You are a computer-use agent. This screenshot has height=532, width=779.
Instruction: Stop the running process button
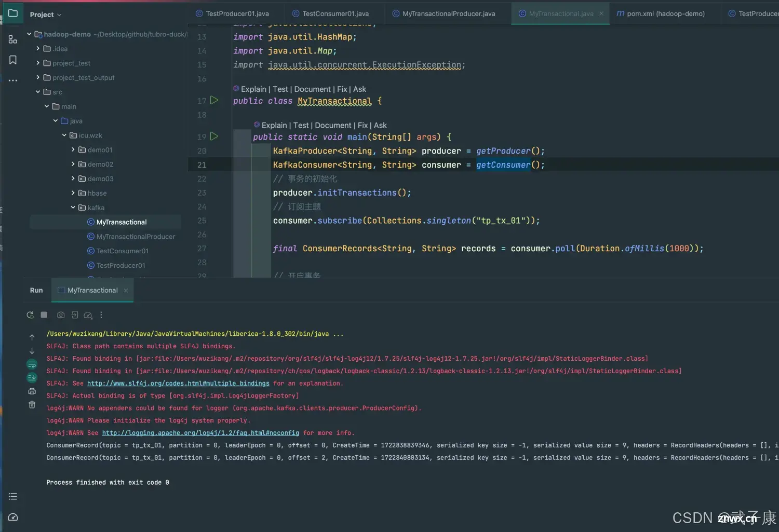coord(44,315)
